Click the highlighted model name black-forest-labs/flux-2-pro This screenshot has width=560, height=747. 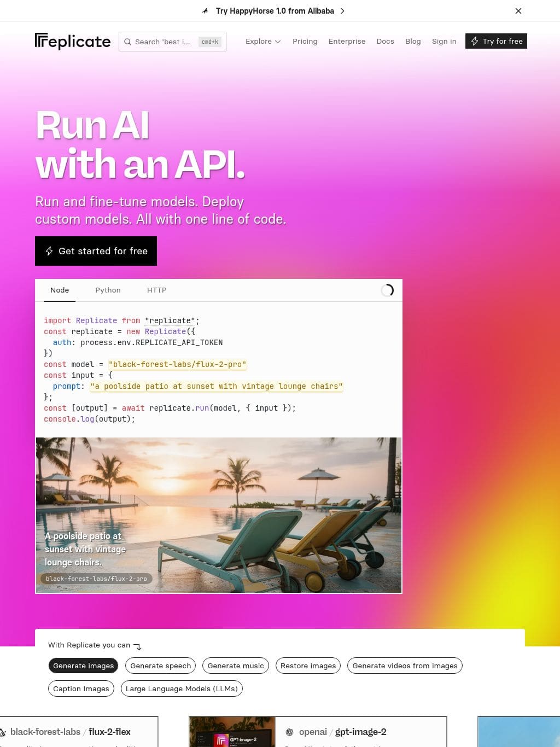coord(178,364)
